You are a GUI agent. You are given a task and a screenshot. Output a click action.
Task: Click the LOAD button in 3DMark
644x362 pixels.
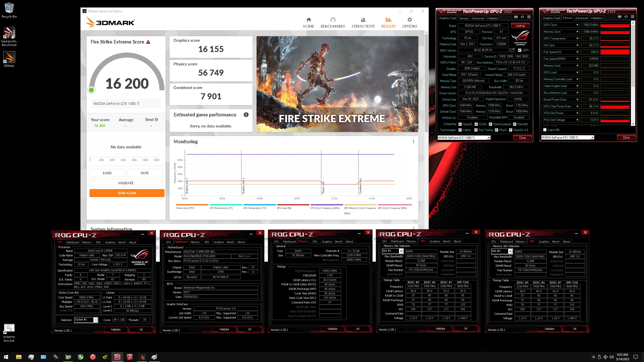[107, 173]
